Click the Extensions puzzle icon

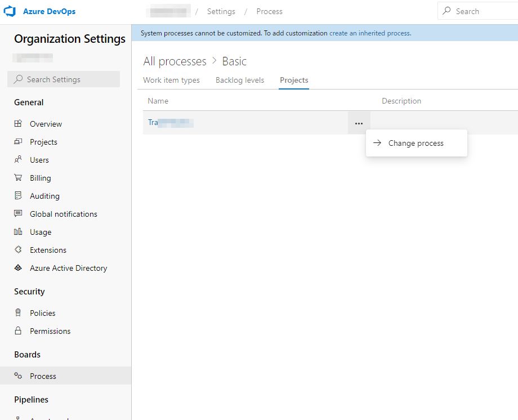[x=18, y=249]
